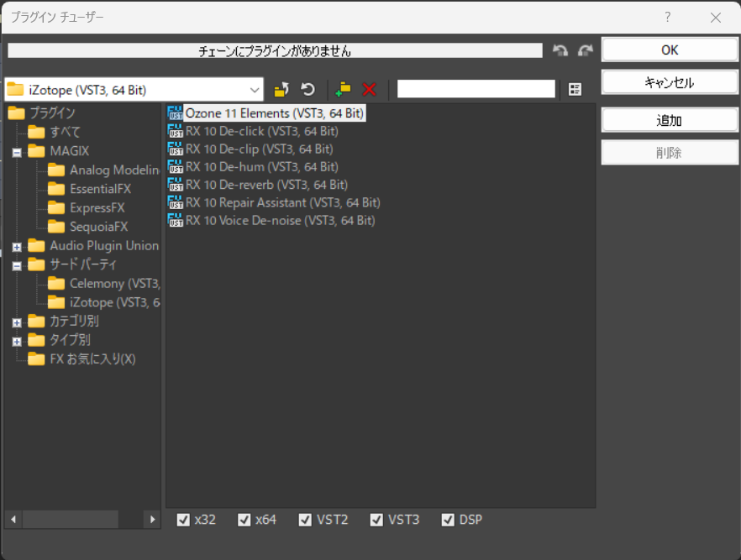
Task: Click the RX 10 De-hum plugin icon
Action: pyautogui.click(x=175, y=167)
